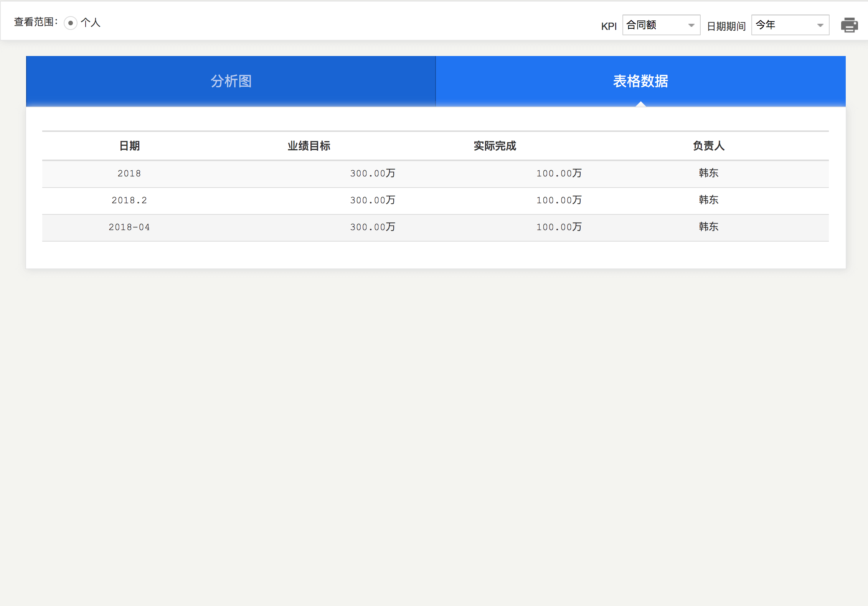Click 韩东 in the 2018-04 row
Screen dimensions: 868x606
click(709, 227)
